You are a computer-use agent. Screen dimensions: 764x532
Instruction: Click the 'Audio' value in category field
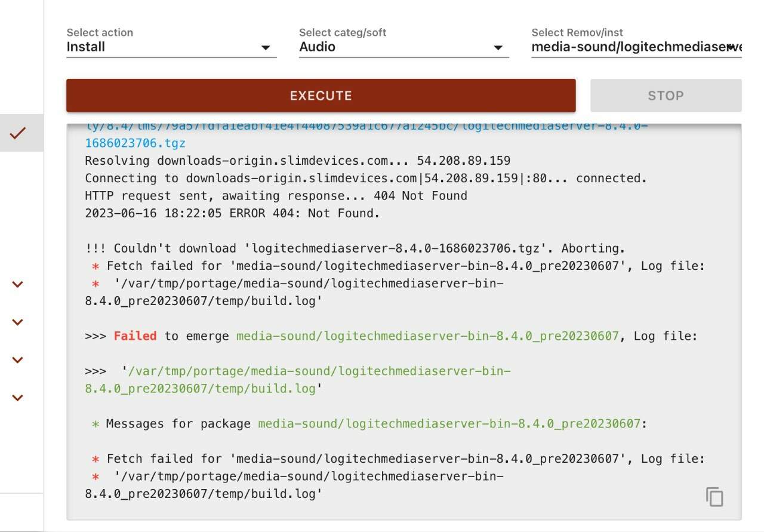pos(317,47)
